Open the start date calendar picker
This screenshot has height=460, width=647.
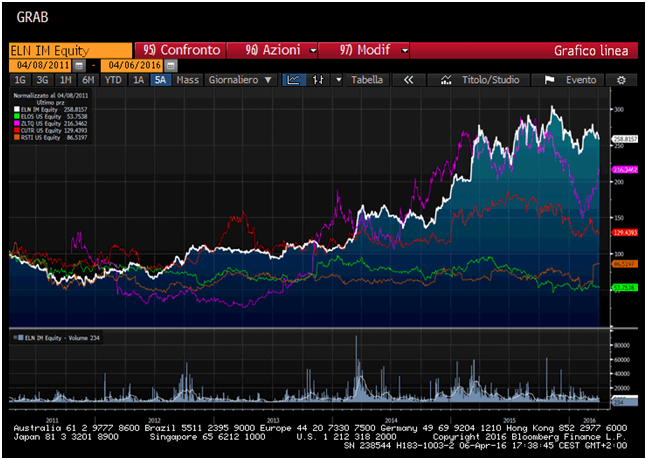[79, 66]
